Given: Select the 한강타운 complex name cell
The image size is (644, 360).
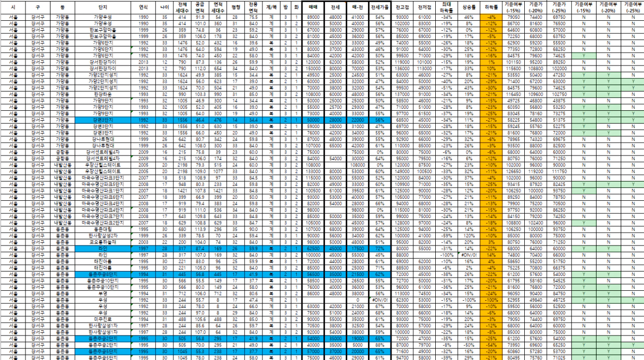Looking at the screenshot, I should [103, 95].
